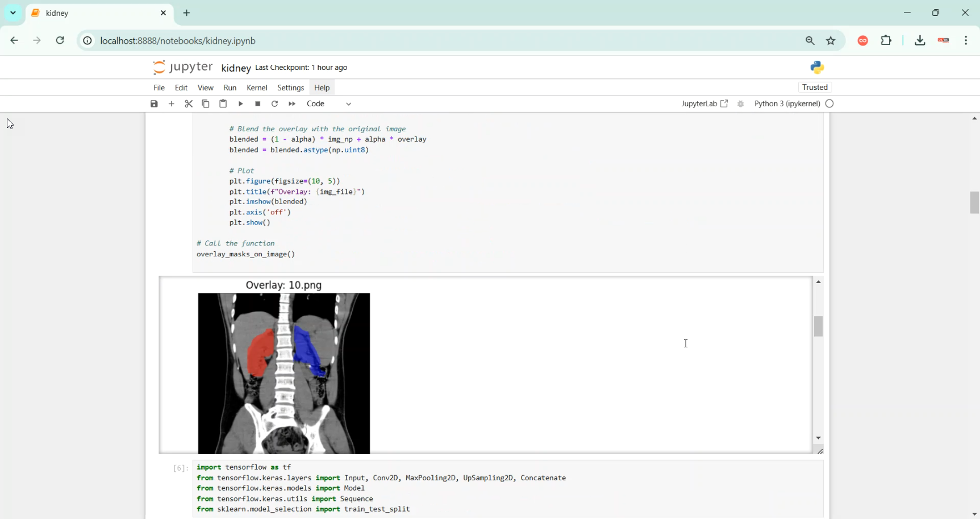
Task: Open the View menu
Action: pyautogui.click(x=206, y=88)
